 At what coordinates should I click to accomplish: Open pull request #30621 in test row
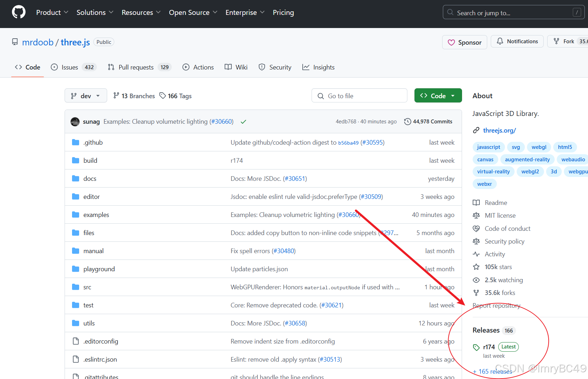331,305
